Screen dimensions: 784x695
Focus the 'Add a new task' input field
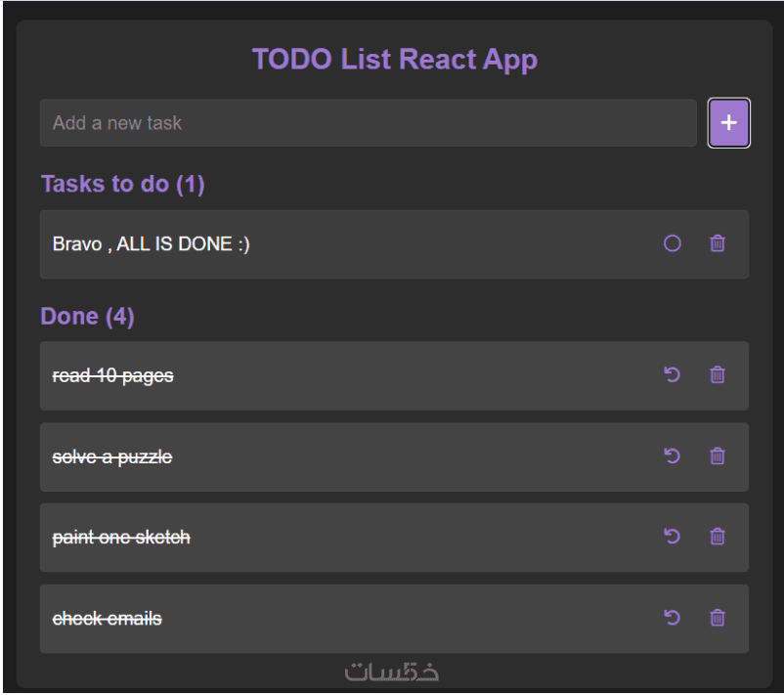tap(368, 123)
